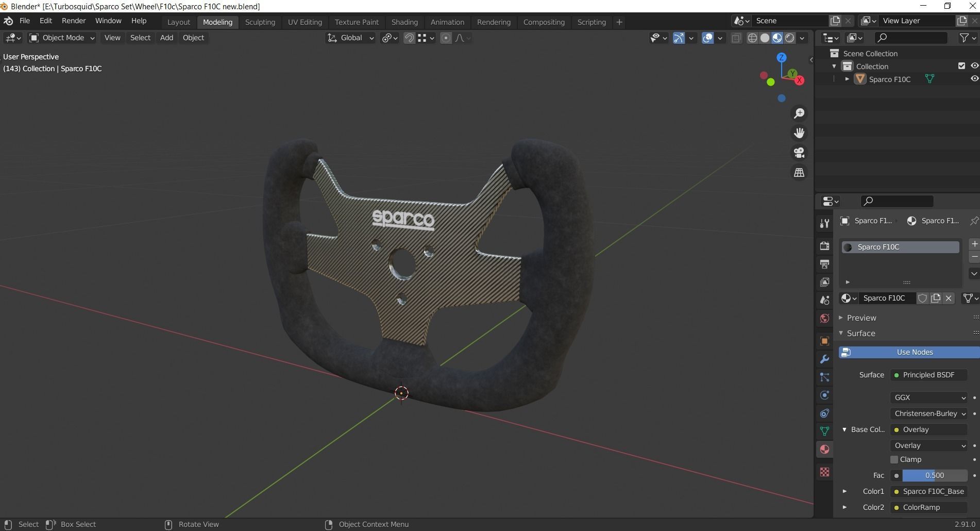Click the ColorRamp Color2 link button
Image resolution: width=980 pixels, height=531 pixels.
pos(929,507)
